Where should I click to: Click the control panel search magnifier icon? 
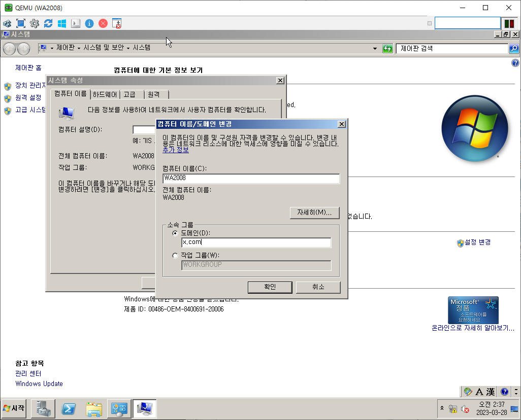[514, 49]
